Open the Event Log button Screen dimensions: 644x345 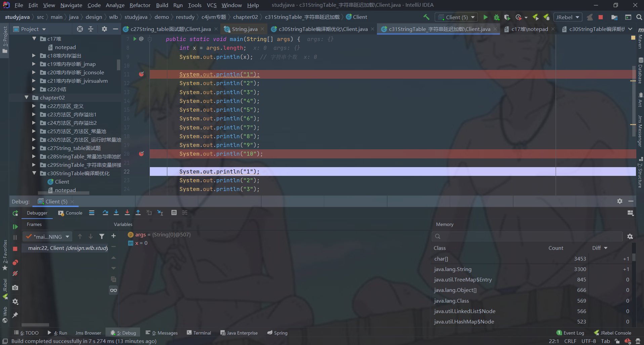tap(570, 333)
